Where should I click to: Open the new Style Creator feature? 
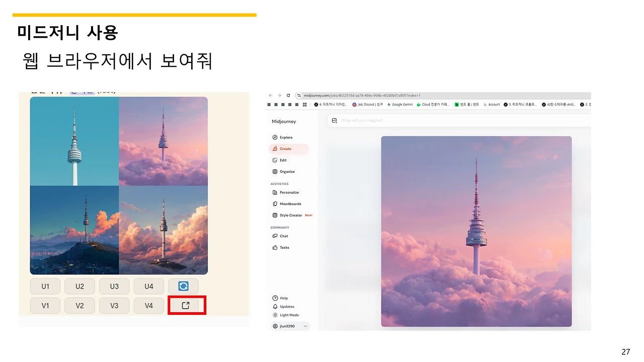[x=291, y=215]
